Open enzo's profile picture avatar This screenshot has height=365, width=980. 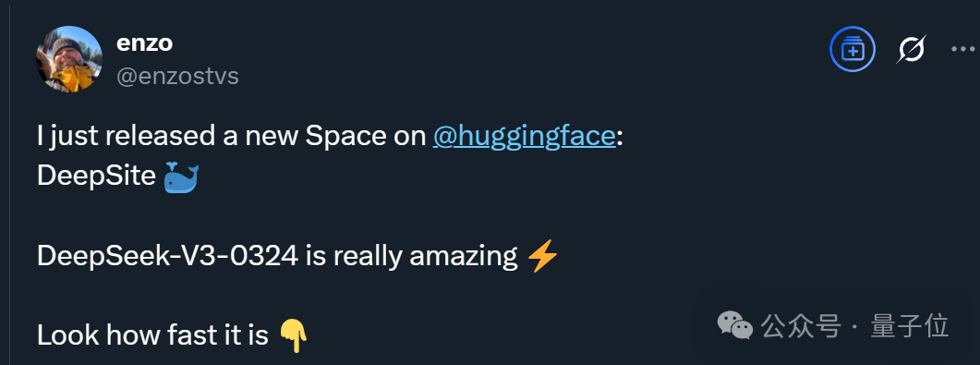[x=69, y=59]
